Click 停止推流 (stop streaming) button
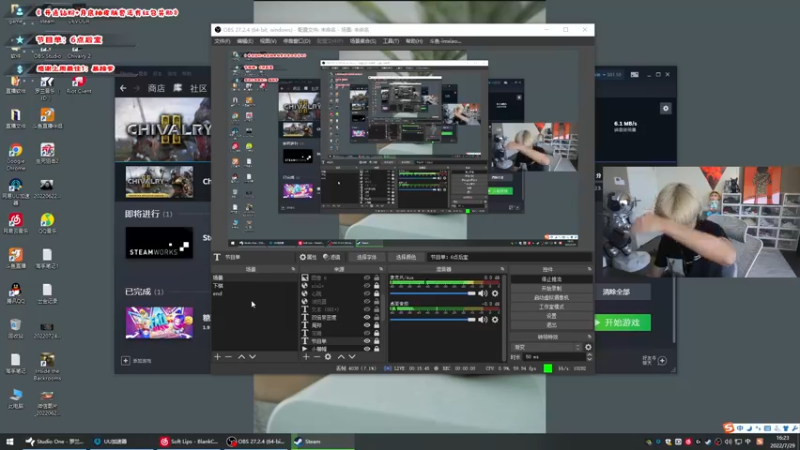This screenshot has height=450, width=800. tap(551, 279)
